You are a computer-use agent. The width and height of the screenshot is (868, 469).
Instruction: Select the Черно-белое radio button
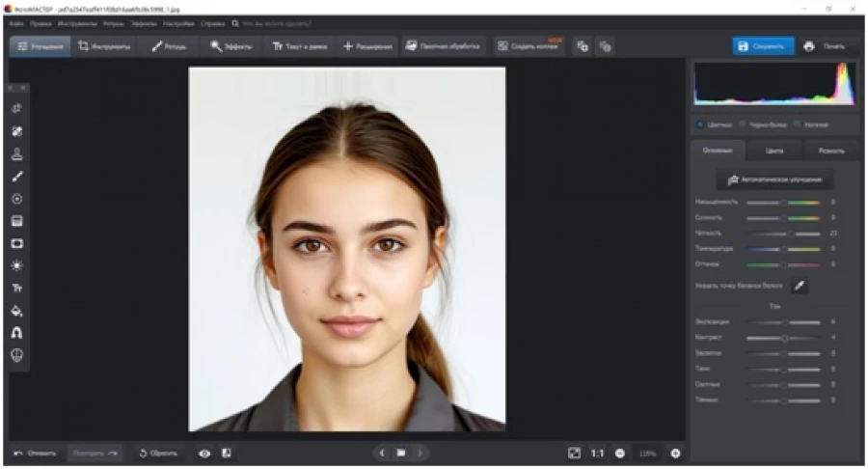[742, 124]
